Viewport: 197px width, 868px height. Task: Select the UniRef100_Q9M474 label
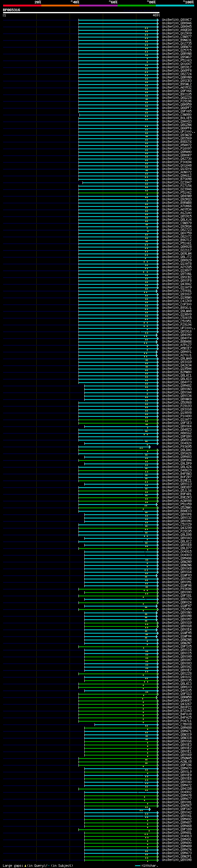(x=176, y=850)
